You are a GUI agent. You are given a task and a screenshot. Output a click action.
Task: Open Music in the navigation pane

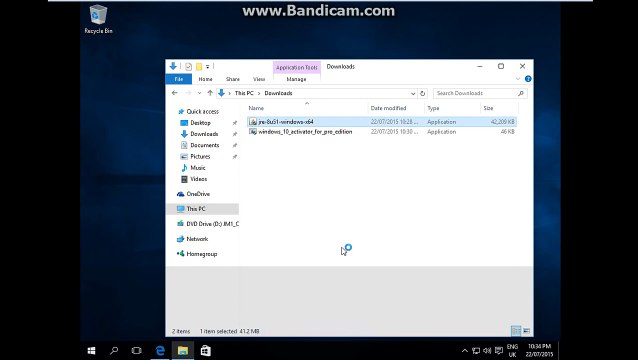(198, 168)
